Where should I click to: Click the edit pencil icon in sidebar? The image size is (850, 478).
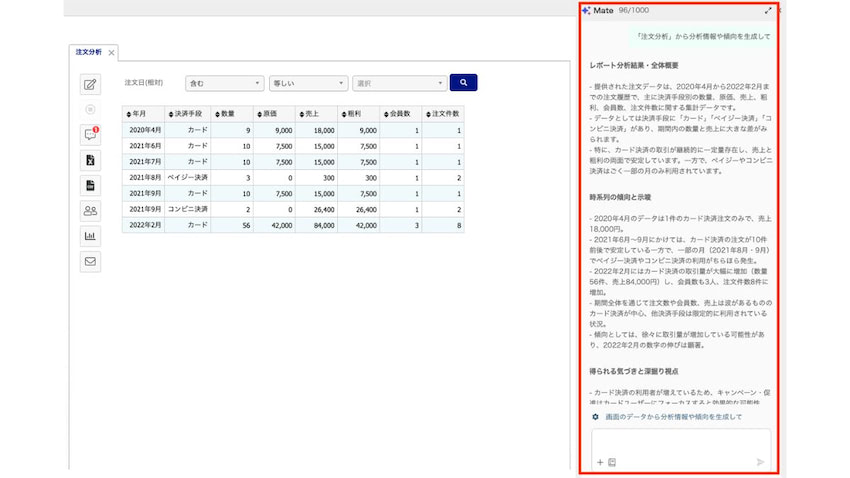[90, 84]
